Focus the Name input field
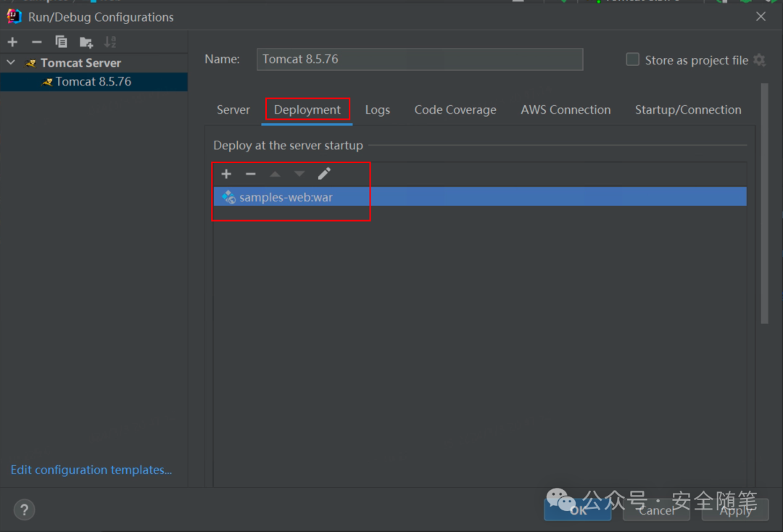 pos(420,59)
